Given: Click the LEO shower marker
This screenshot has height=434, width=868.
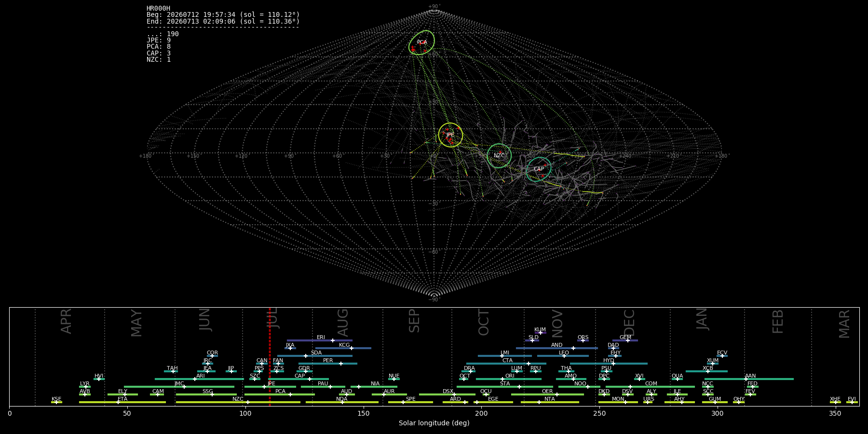Looking at the screenshot, I should click(x=564, y=356).
